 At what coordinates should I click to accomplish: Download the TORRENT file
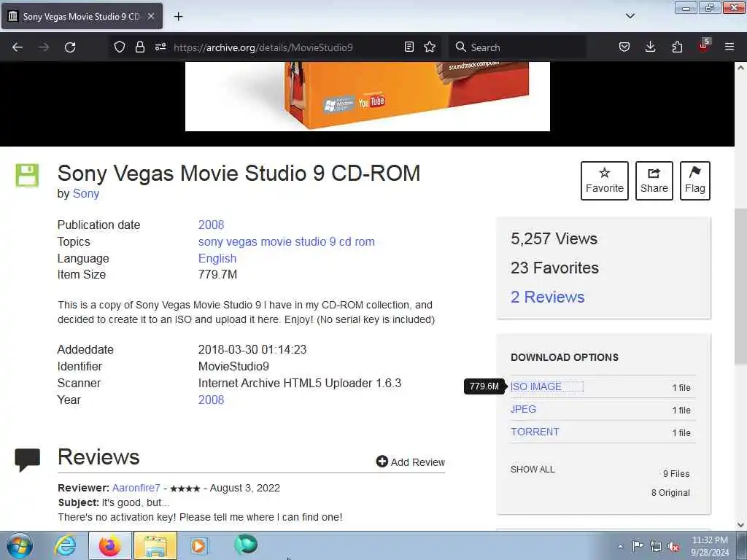(535, 432)
